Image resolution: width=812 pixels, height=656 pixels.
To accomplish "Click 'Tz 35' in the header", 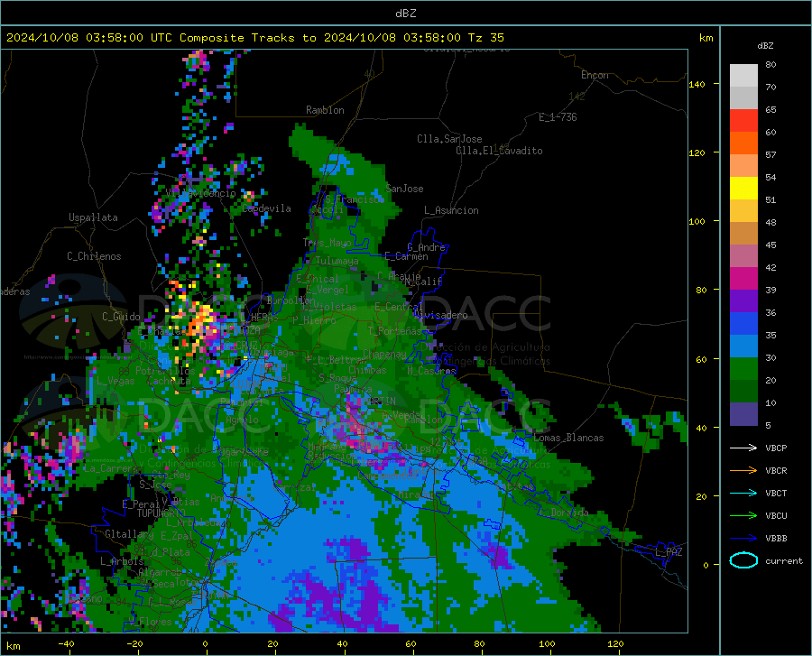I will [x=485, y=38].
